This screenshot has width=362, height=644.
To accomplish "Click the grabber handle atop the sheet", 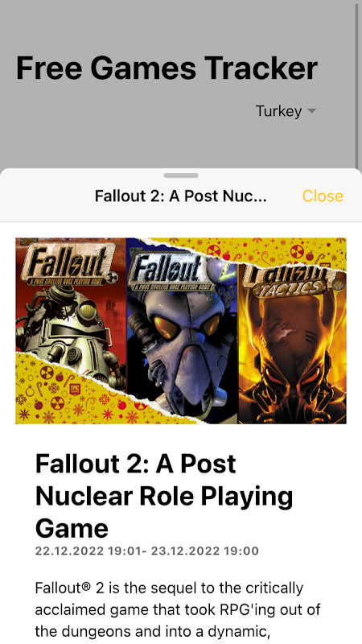I will [x=180, y=175].
